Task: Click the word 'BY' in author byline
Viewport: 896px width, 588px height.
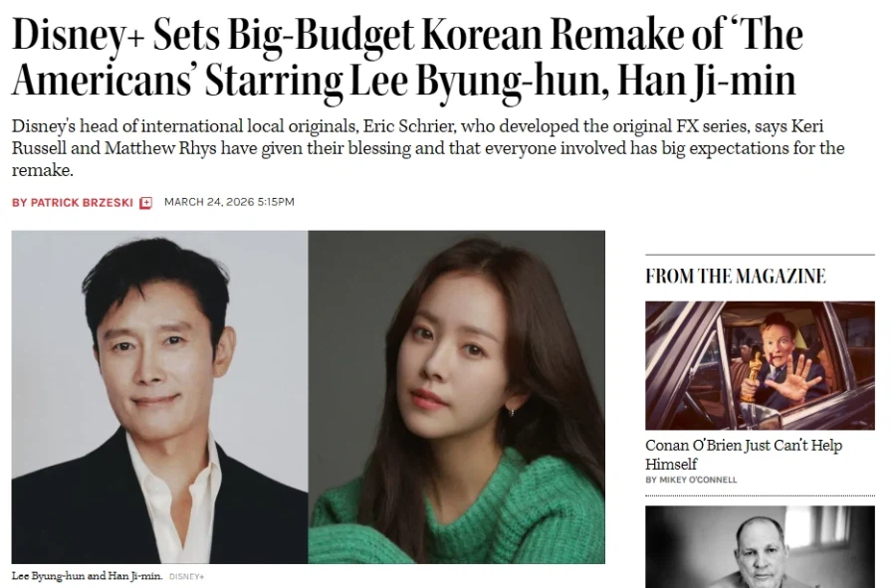Action: (x=20, y=203)
